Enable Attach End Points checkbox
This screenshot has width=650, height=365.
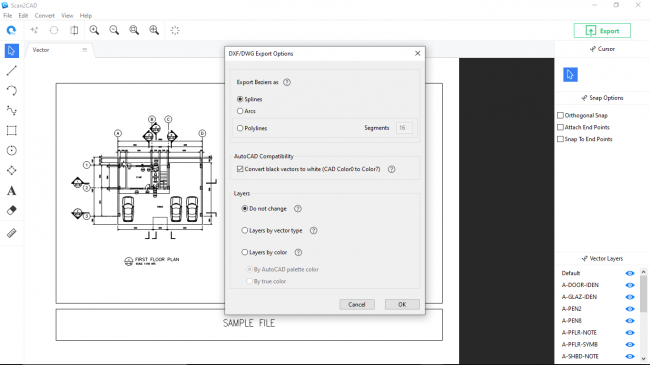(x=560, y=127)
